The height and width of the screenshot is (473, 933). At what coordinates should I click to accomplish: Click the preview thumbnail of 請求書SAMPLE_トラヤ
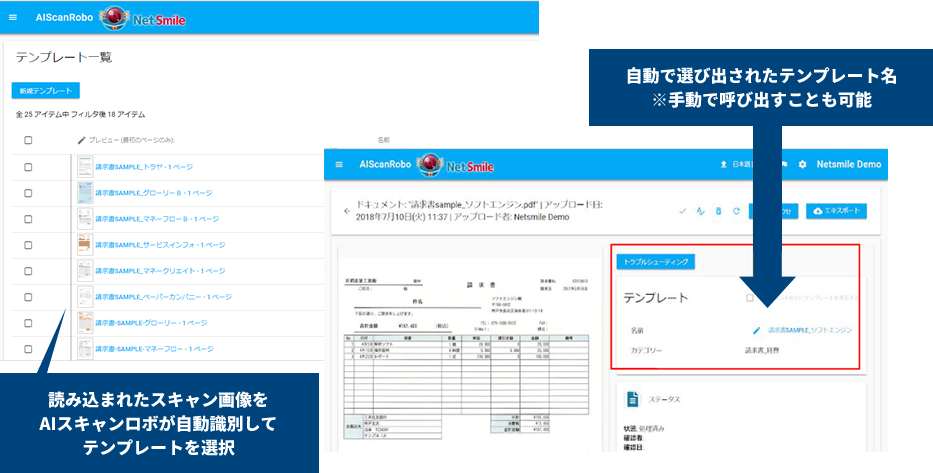pyautogui.click(x=85, y=167)
